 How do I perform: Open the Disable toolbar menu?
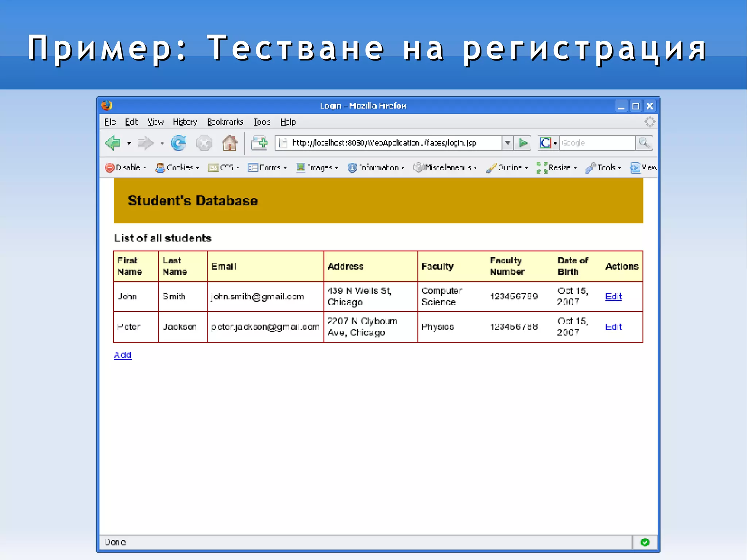pyautogui.click(x=125, y=167)
